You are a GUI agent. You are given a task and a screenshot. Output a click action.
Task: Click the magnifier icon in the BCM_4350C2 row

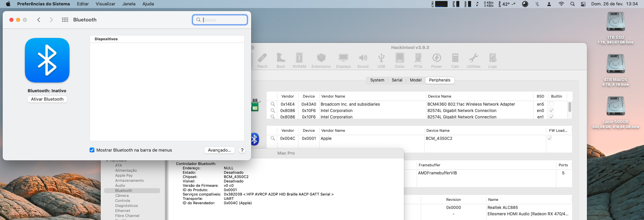click(x=273, y=139)
